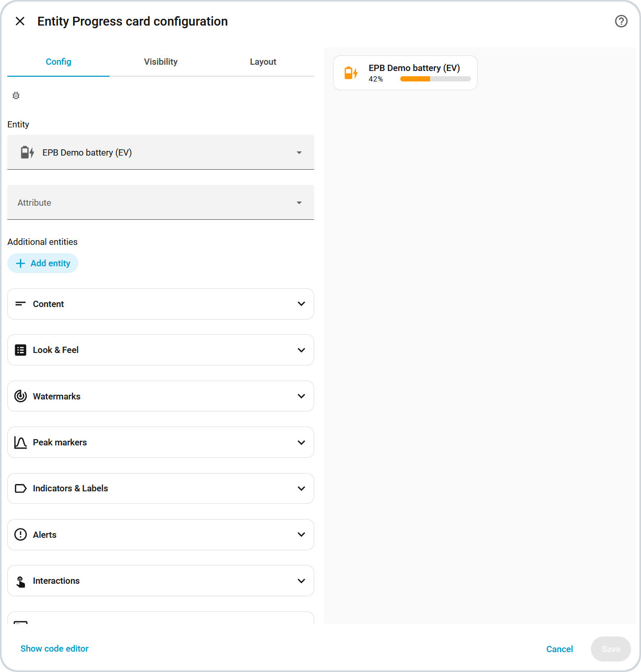Click the Alerts exclamation icon
Image resolution: width=641 pixels, height=672 pixels.
20,535
